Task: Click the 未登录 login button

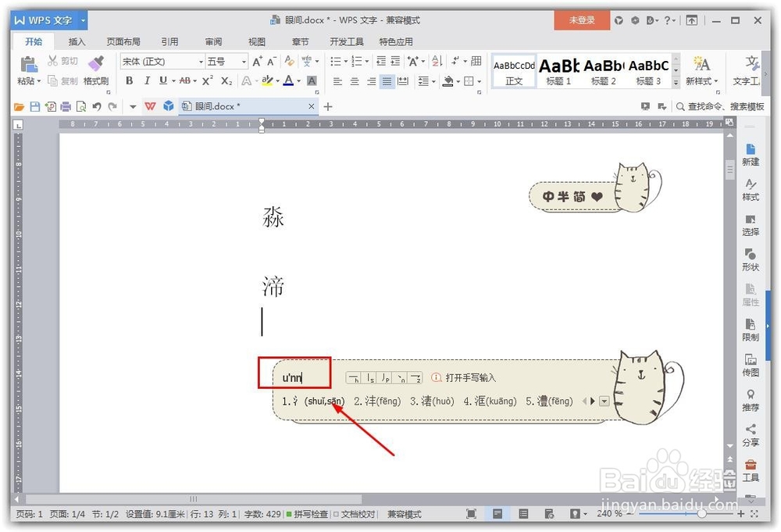Action: pyautogui.click(x=582, y=20)
